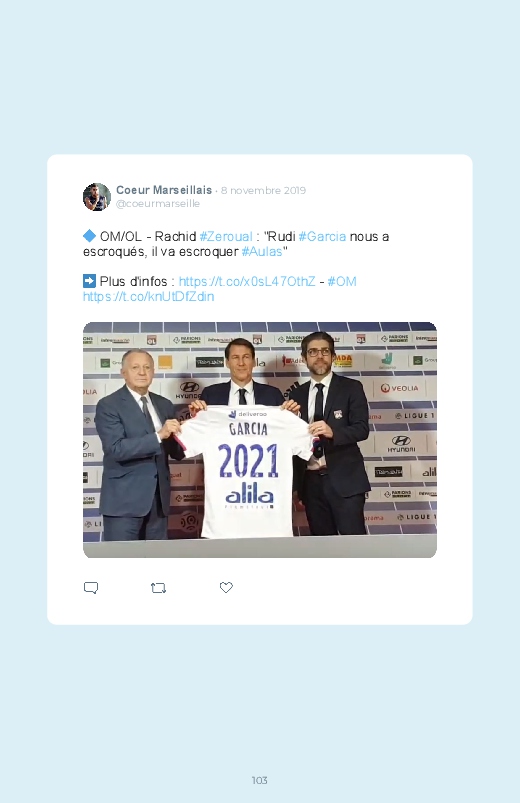
Task: Click the alila logo on the jersey
Action: 249,496
